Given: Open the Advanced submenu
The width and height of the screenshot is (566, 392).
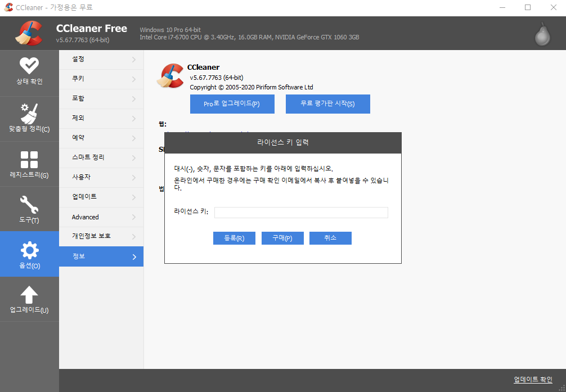Looking at the screenshot, I should coord(101,217).
